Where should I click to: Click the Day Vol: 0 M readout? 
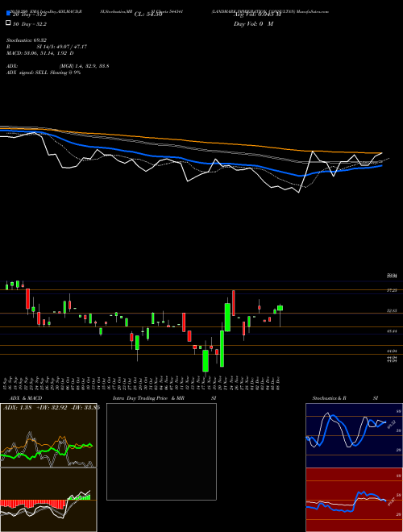(x=253, y=23)
